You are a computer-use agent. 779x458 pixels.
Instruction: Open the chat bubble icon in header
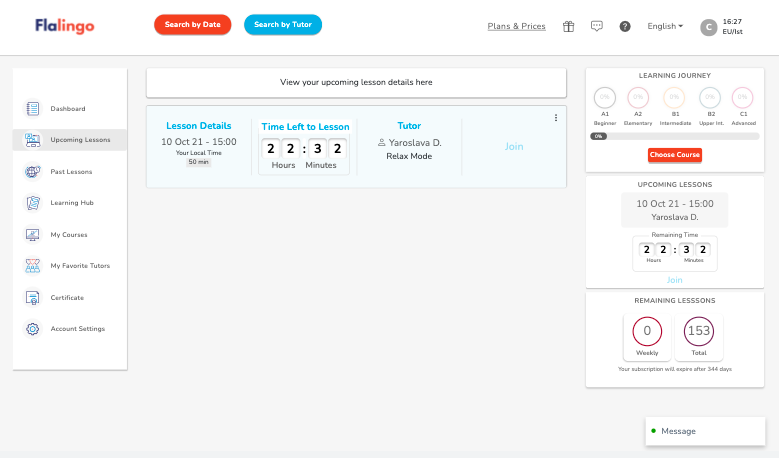(x=597, y=26)
